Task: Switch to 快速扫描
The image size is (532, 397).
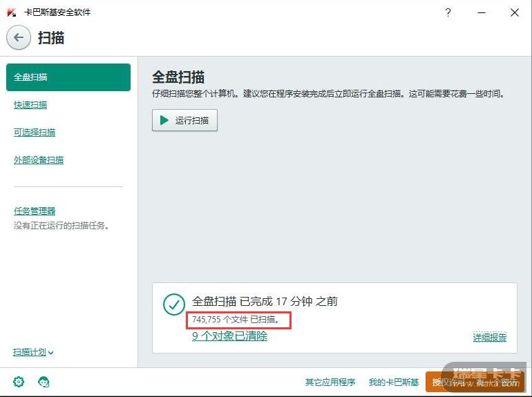Action: [x=30, y=105]
